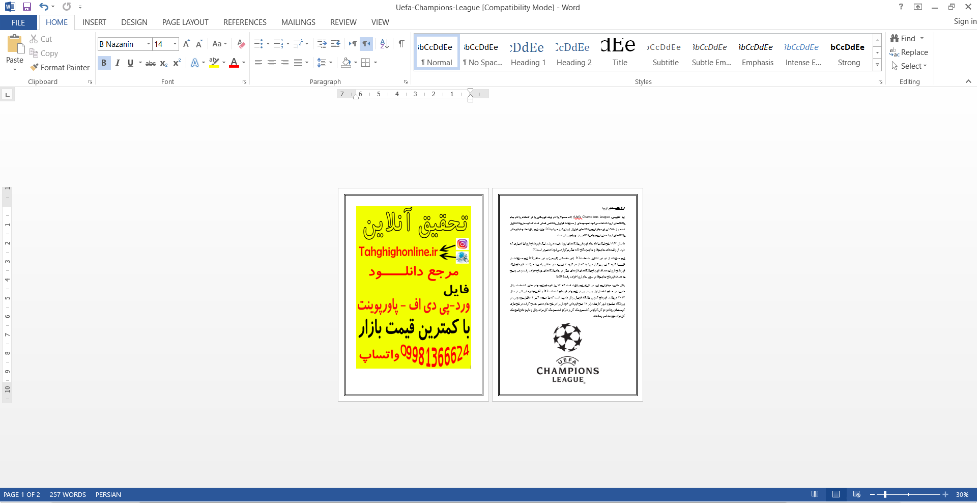Image resolution: width=980 pixels, height=503 pixels.
Task: Zoom in with the plus button
Action: coord(945,494)
